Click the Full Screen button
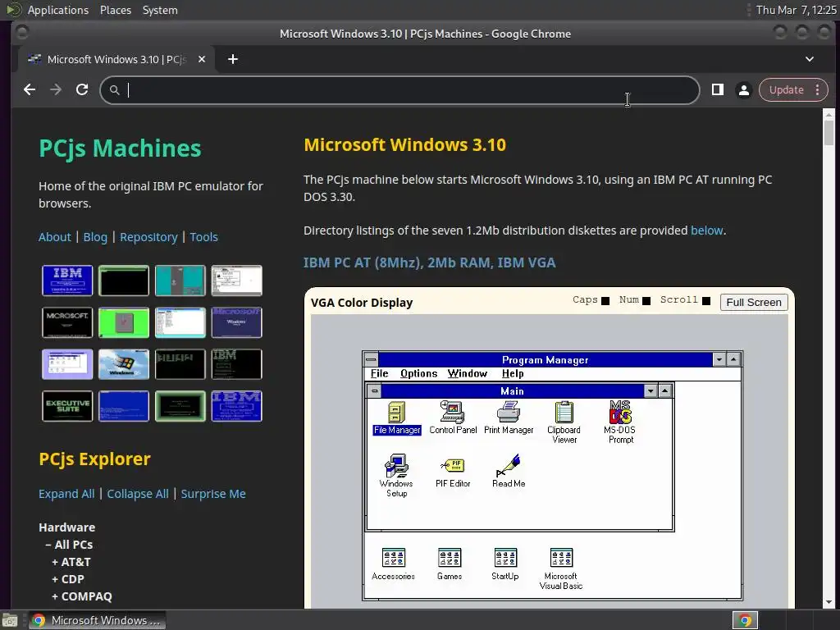Screen dimensions: 840x630 tap(754, 302)
